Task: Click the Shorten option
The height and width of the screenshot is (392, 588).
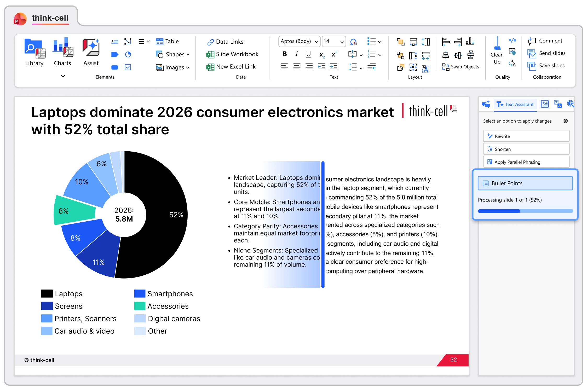Action: click(x=526, y=149)
